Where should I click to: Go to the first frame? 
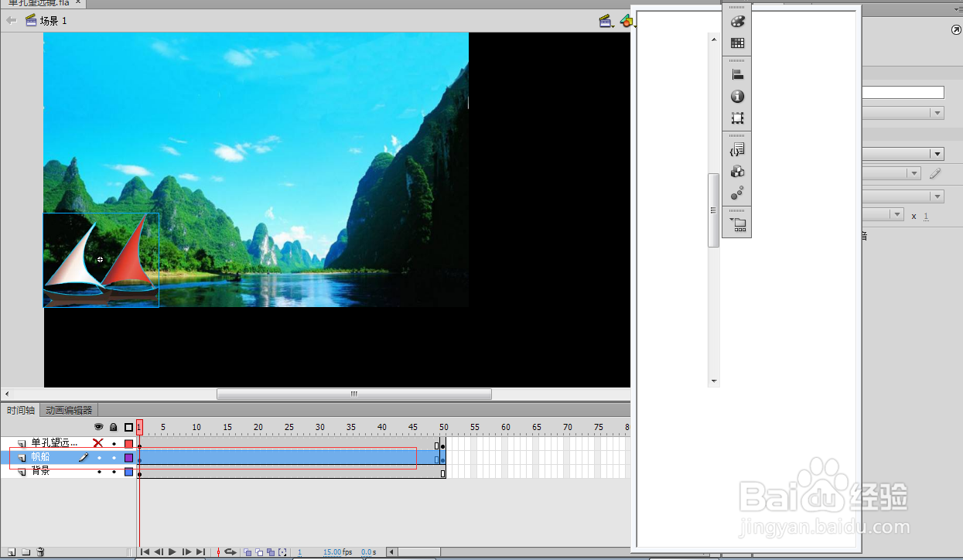pos(145,552)
